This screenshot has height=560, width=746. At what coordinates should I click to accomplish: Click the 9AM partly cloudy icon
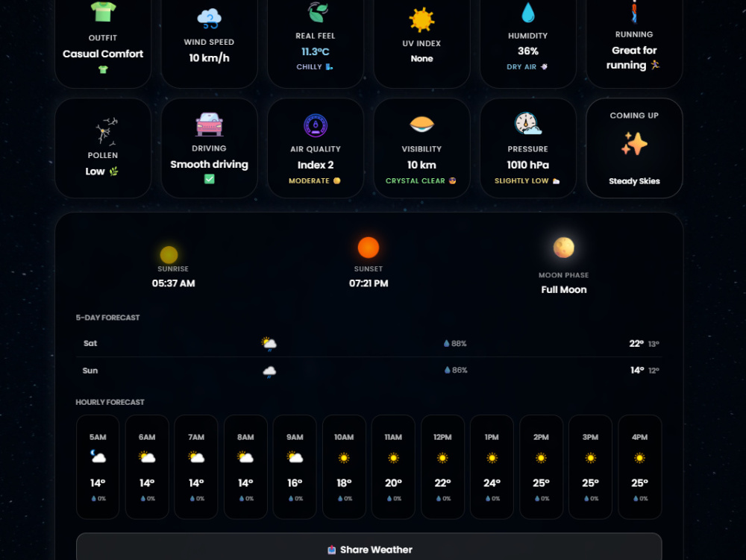(295, 458)
